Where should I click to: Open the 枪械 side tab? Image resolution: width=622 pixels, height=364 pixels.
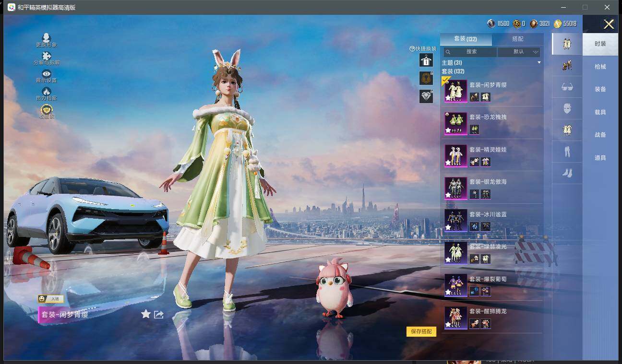click(600, 67)
